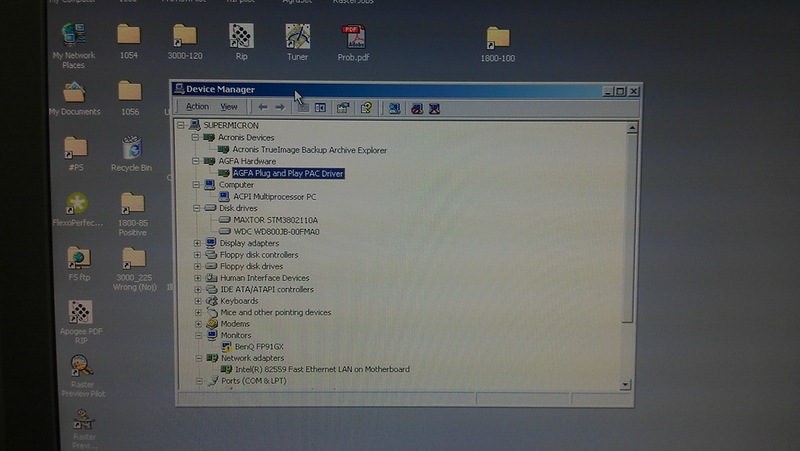Viewport: 800px width, 451px height.
Task: Close the Device Manager window
Action: 633,91
